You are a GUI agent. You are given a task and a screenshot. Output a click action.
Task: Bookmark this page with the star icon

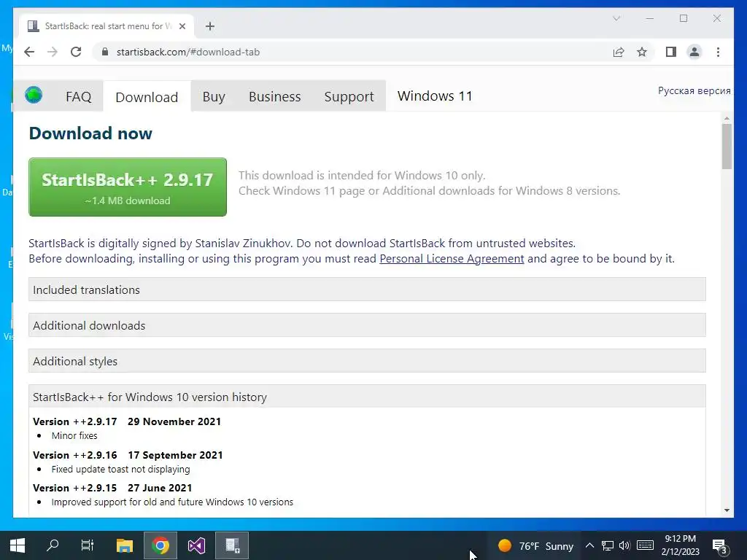[x=642, y=52]
